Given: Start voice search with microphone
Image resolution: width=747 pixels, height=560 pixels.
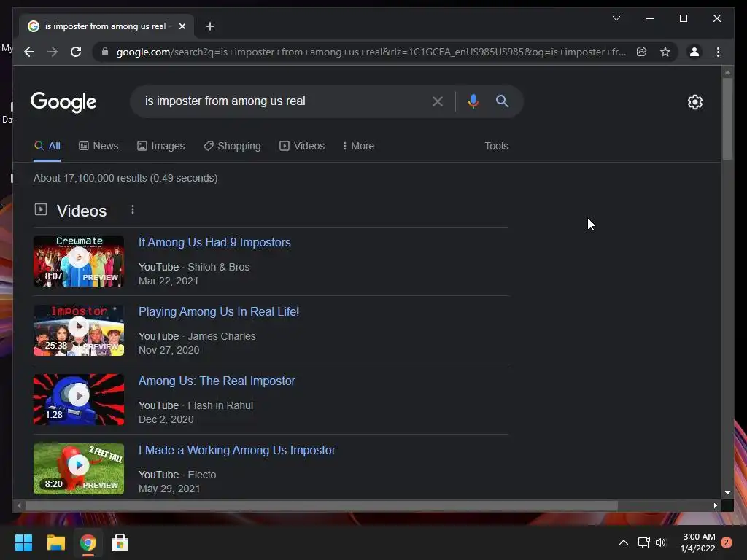Looking at the screenshot, I should point(473,101).
